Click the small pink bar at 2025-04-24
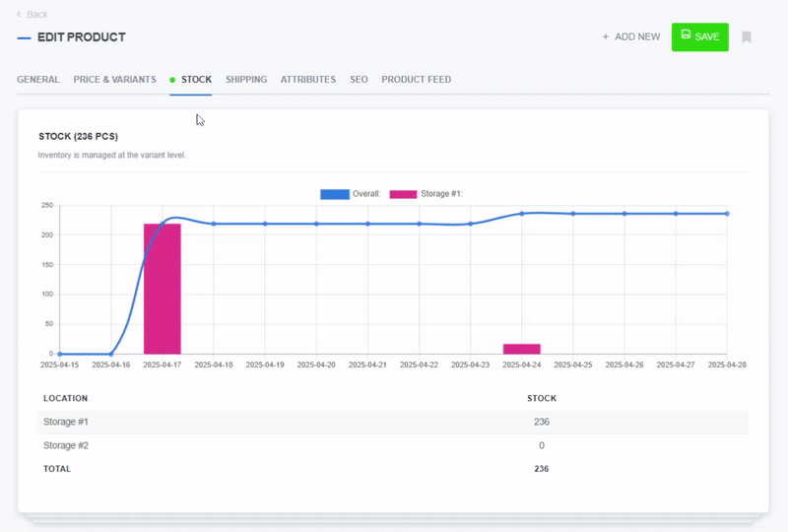The width and height of the screenshot is (788, 532). point(522,349)
